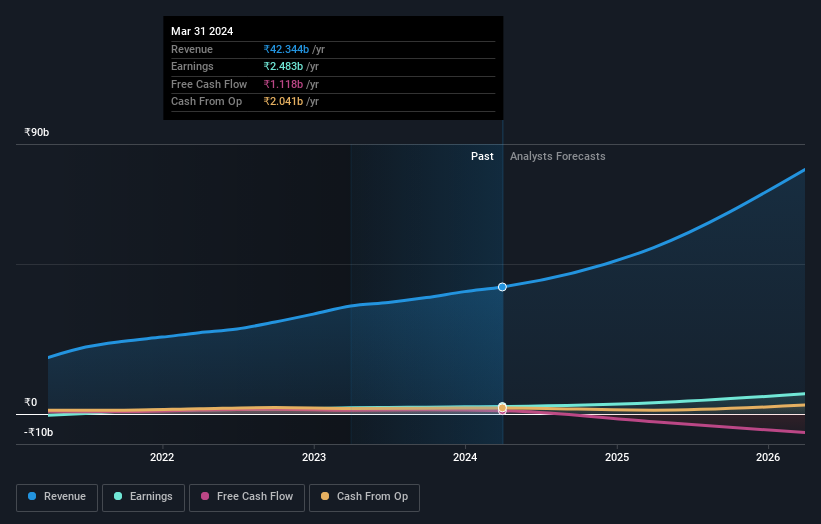Viewport: 821px width, 524px height.
Task: Toggle the Earnings legend button
Action: coord(143,497)
